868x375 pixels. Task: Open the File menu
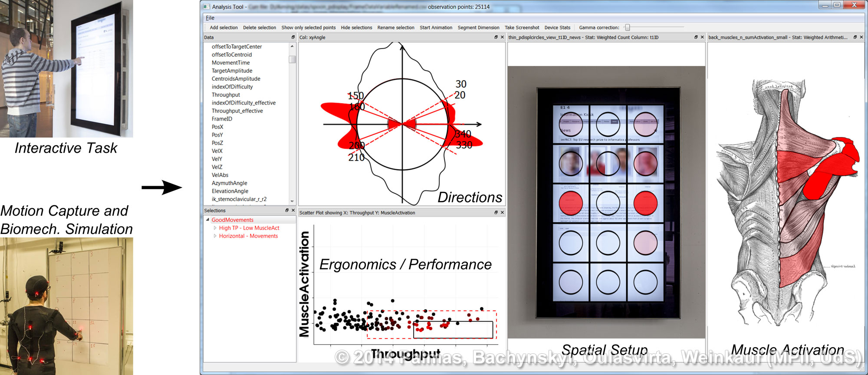pyautogui.click(x=210, y=18)
